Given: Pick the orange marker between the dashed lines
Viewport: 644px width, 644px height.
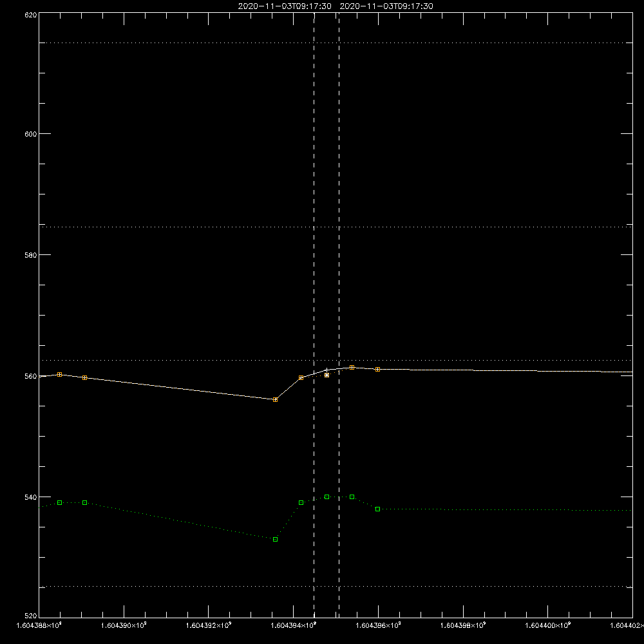Looking at the screenshot, I should click(x=327, y=375).
